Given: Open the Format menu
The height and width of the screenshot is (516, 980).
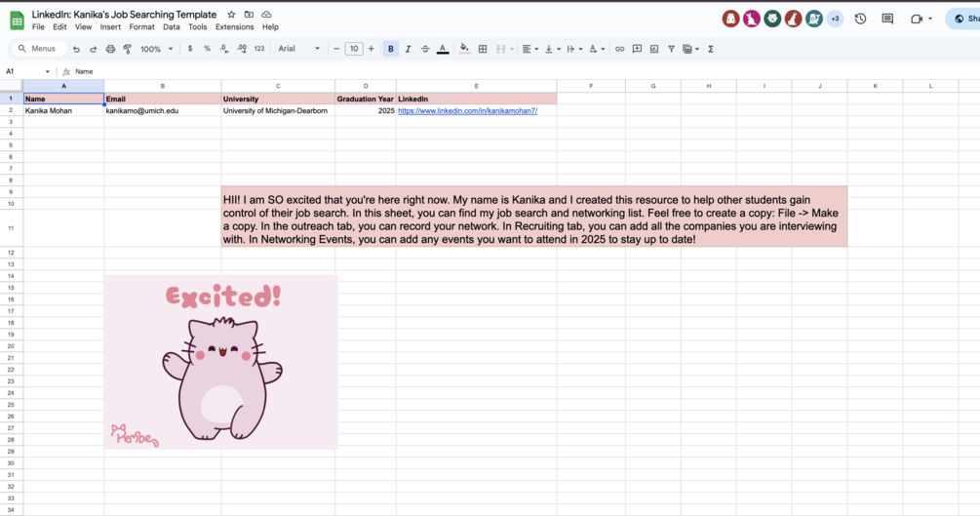Looking at the screenshot, I should 141,27.
